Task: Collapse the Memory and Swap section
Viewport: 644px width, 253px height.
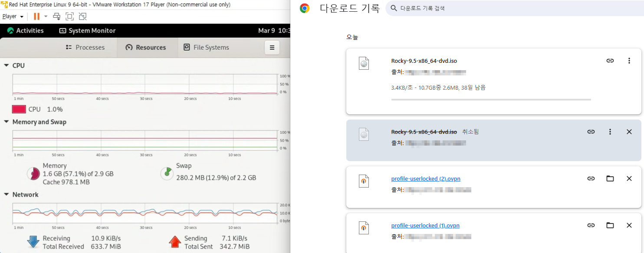Action: point(7,122)
